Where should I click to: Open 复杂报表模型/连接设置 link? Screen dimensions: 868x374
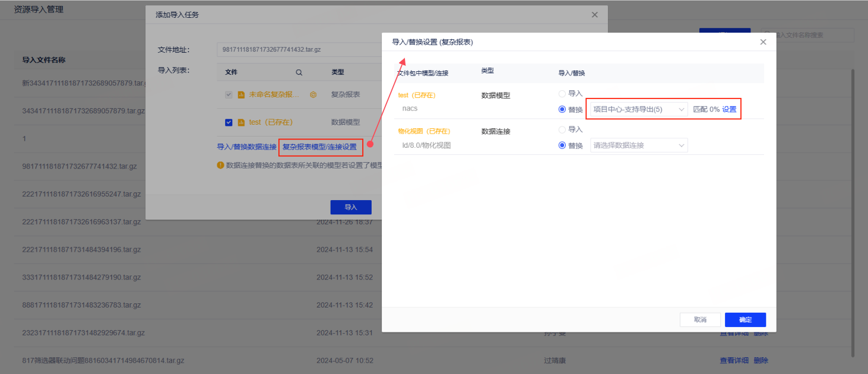pyautogui.click(x=319, y=147)
